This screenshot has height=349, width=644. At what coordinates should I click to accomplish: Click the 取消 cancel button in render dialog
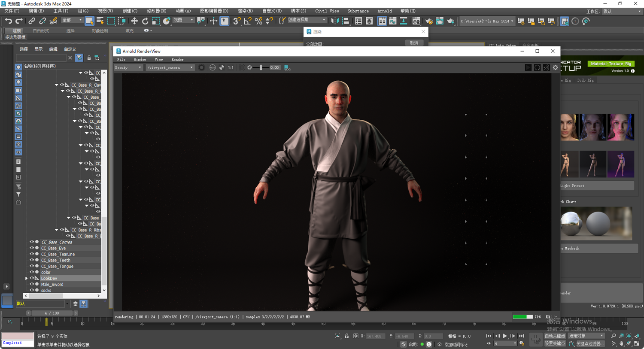click(x=414, y=43)
